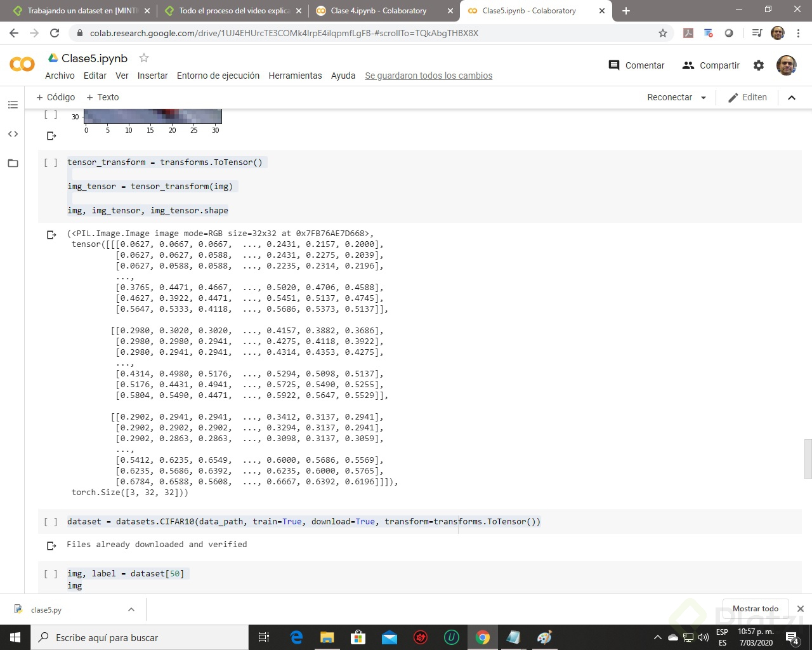This screenshot has width=812, height=650.
Task: Switch to 'Todo el proceso del video' tab
Action: click(234, 11)
